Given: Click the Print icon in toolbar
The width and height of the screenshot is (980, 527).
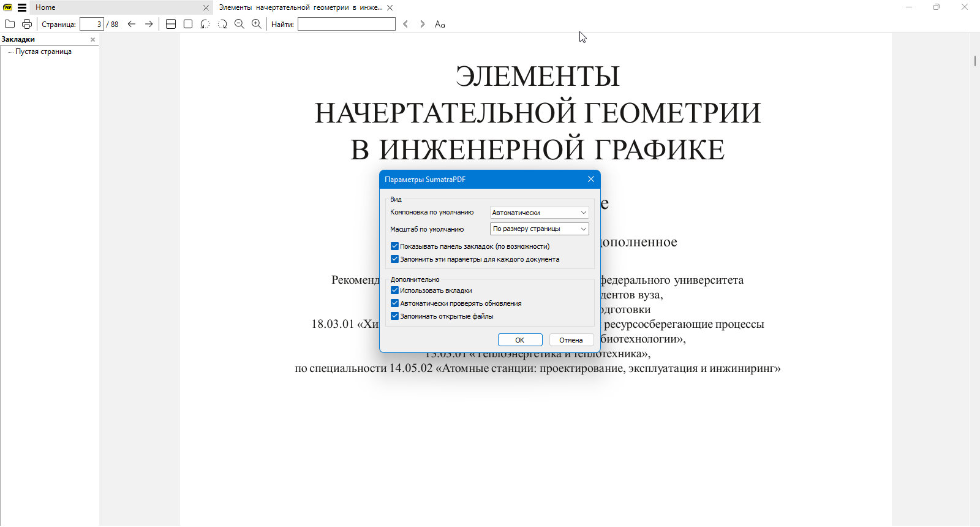Looking at the screenshot, I should (27, 24).
